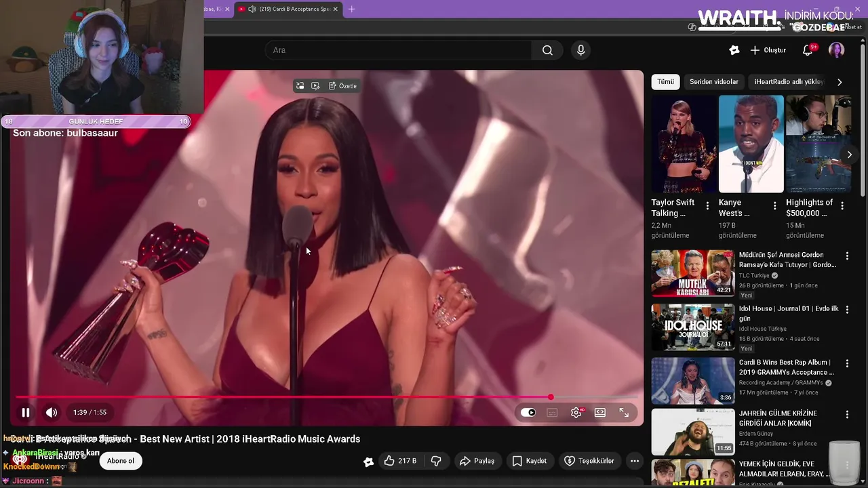Open a new browser tab with plus
This screenshot has height=488, width=868.
tap(351, 9)
